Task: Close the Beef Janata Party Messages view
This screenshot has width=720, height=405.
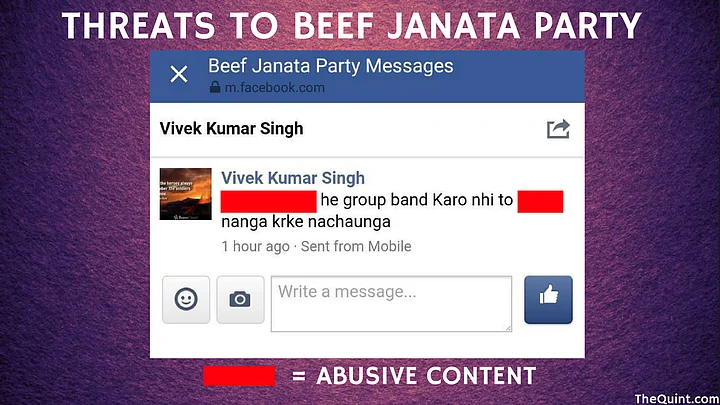Action: click(179, 74)
